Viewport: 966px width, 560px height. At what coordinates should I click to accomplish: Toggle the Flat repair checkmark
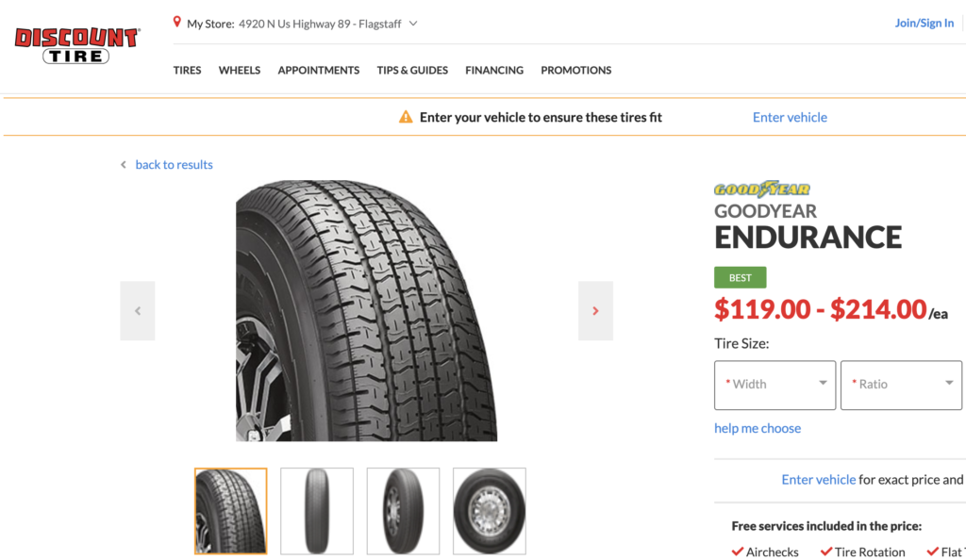[x=933, y=552]
